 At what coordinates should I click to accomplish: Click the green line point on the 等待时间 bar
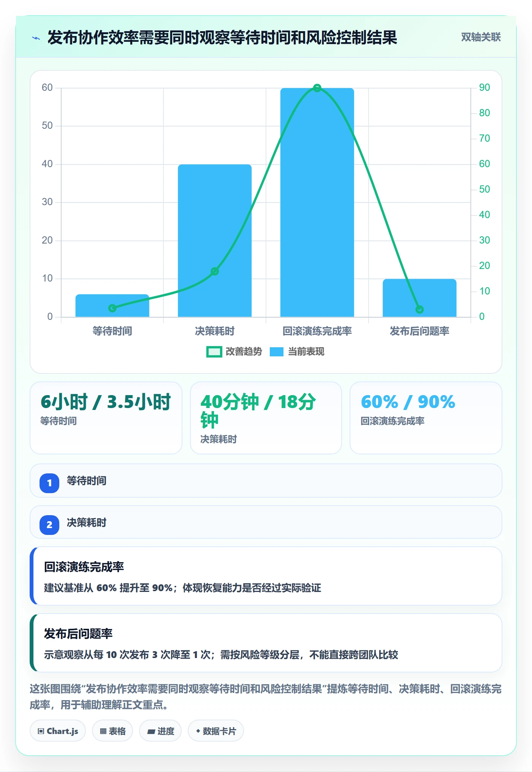point(112,308)
